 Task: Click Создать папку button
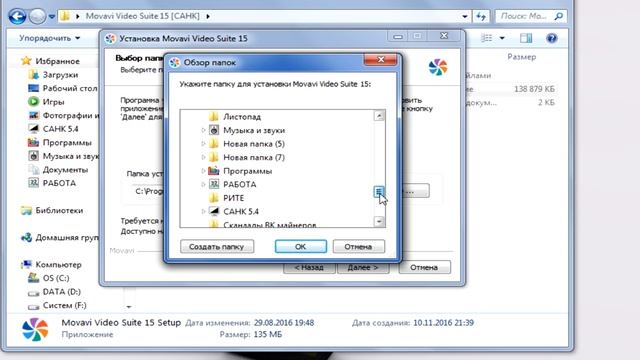point(217,247)
